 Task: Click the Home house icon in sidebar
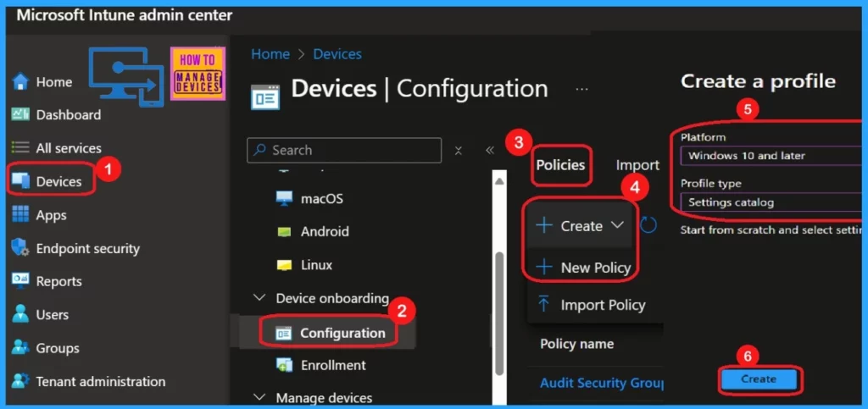(x=20, y=82)
